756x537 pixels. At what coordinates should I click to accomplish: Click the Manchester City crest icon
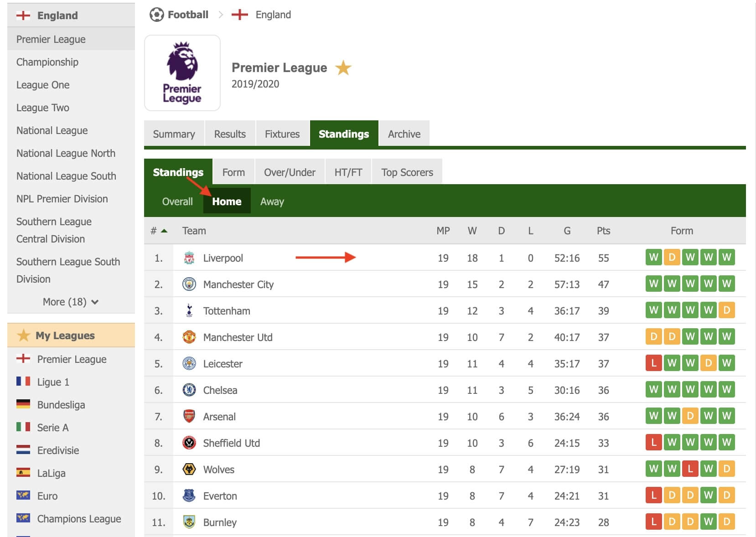click(189, 284)
